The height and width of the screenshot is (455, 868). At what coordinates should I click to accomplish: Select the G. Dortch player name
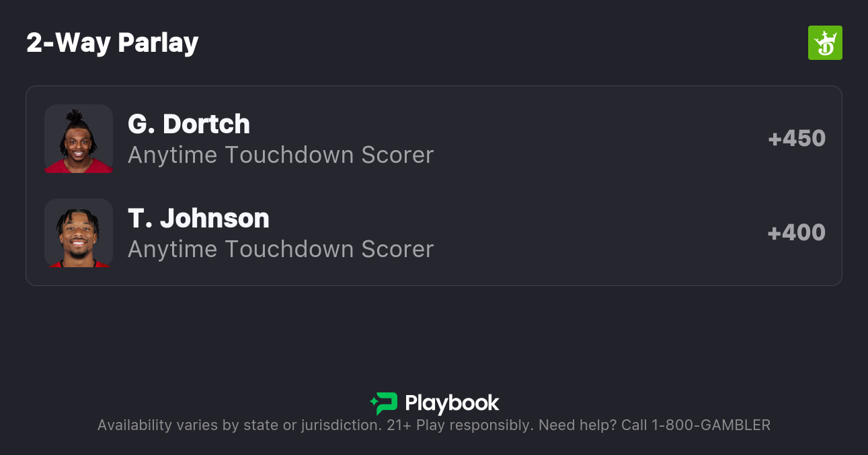point(189,124)
